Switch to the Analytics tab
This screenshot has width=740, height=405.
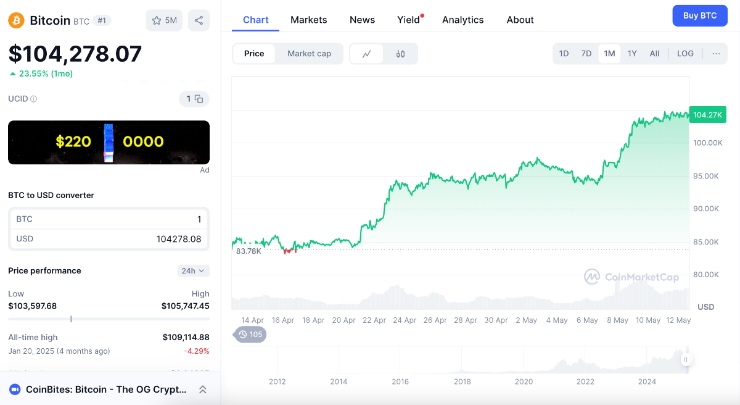(462, 20)
